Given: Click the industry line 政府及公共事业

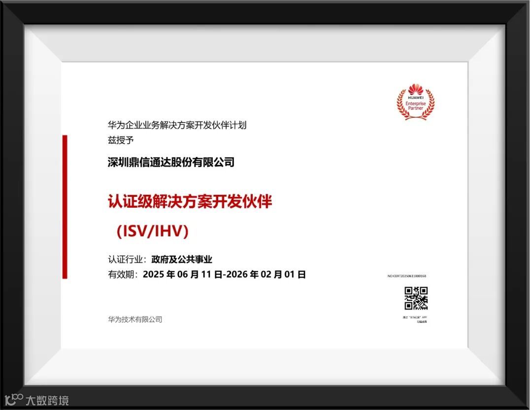Looking at the screenshot, I should coord(182,260).
